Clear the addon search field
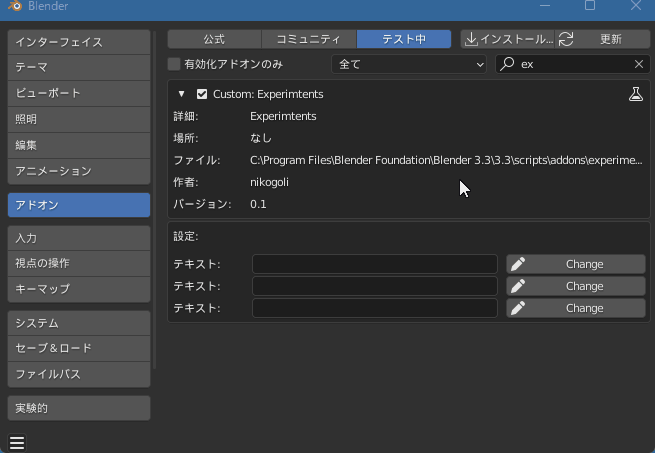The image size is (655, 453). [639, 64]
